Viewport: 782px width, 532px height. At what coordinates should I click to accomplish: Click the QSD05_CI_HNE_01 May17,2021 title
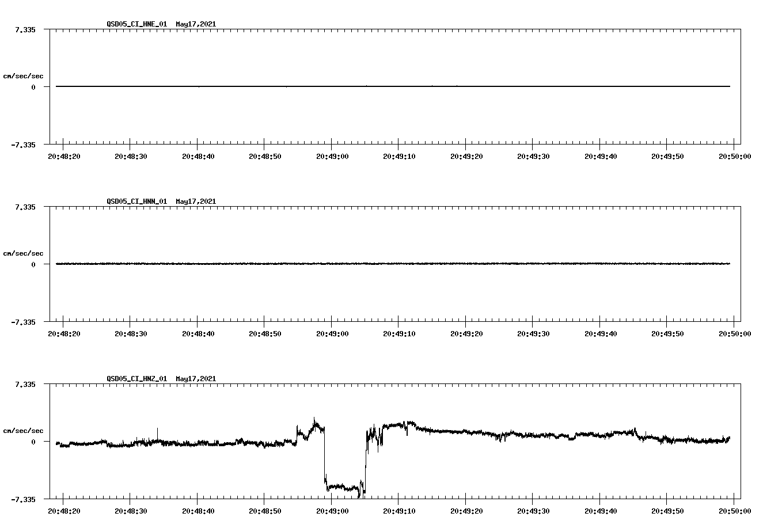(x=161, y=24)
